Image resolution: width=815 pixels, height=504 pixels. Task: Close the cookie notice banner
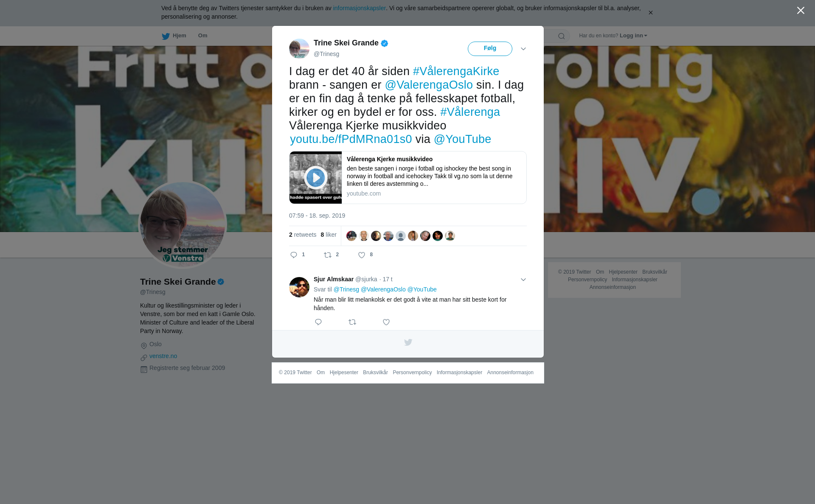click(650, 13)
